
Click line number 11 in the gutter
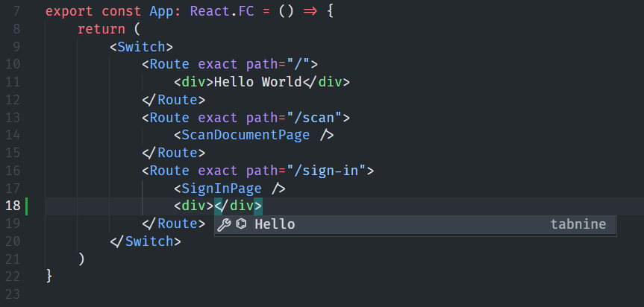tap(13, 83)
